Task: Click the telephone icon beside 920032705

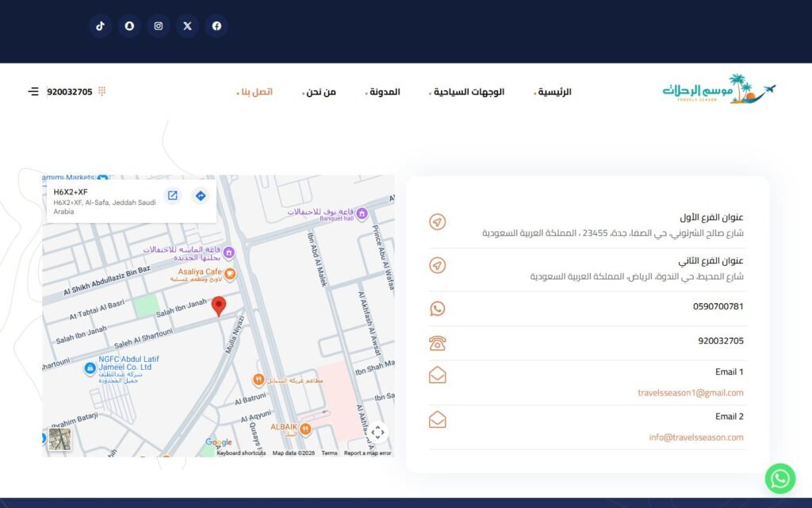Action: click(x=438, y=343)
